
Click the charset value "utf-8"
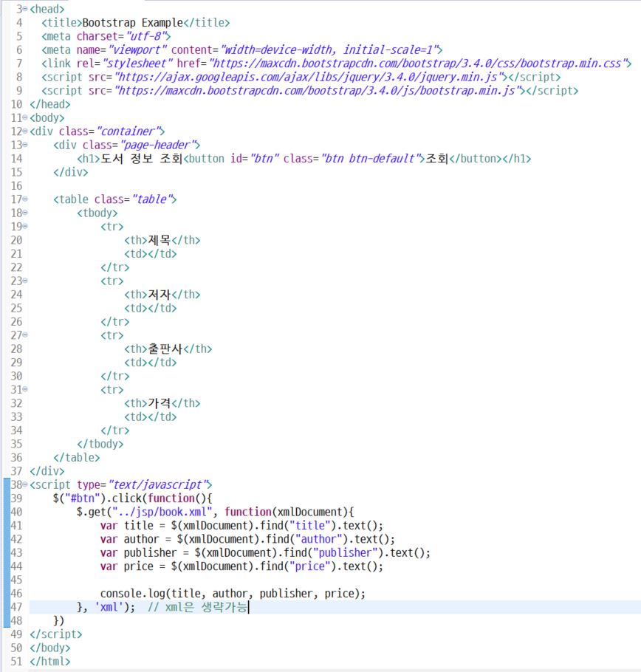[148, 36]
